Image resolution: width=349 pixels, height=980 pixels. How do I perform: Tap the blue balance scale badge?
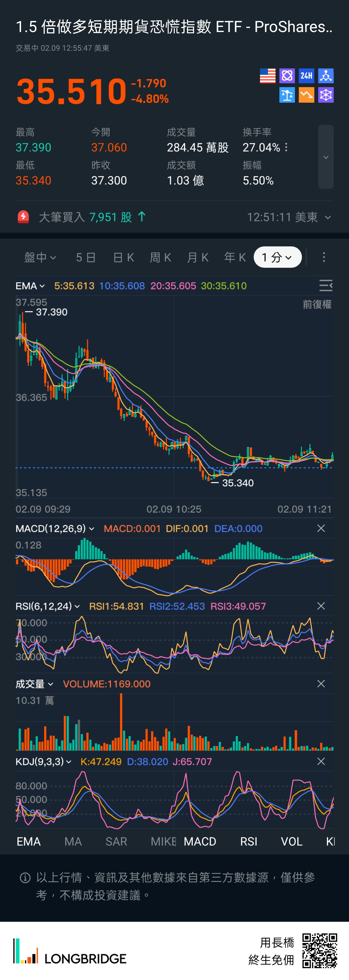287,95
